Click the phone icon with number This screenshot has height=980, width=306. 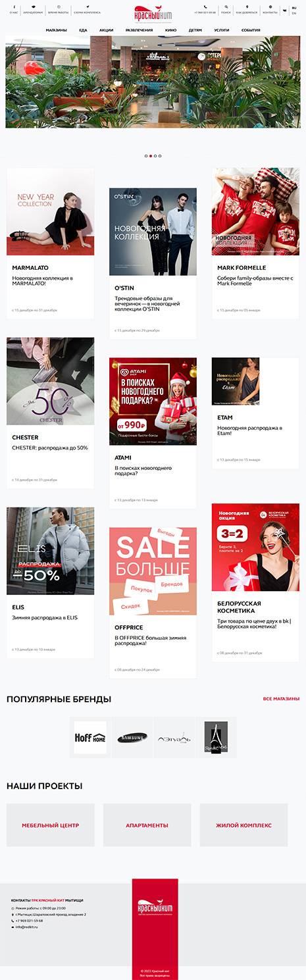pos(205,7)
